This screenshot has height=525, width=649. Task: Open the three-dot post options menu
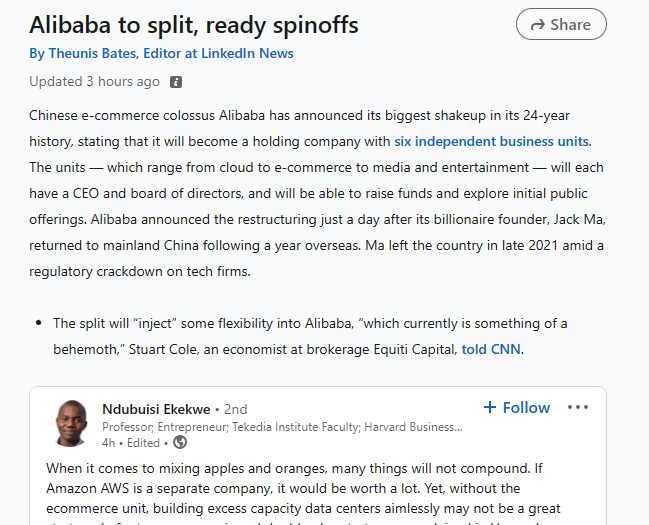coord(578,407)
